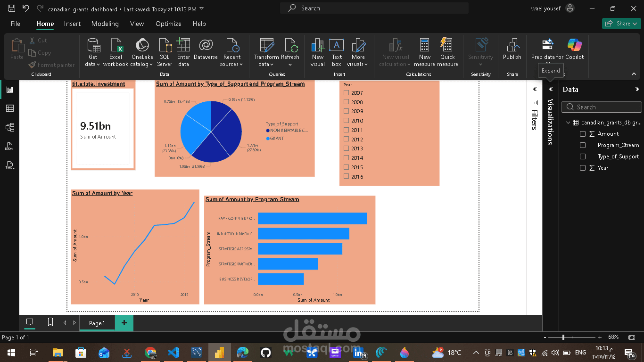
Task: Open the Help ribbon tab
Action: (199, 24)
